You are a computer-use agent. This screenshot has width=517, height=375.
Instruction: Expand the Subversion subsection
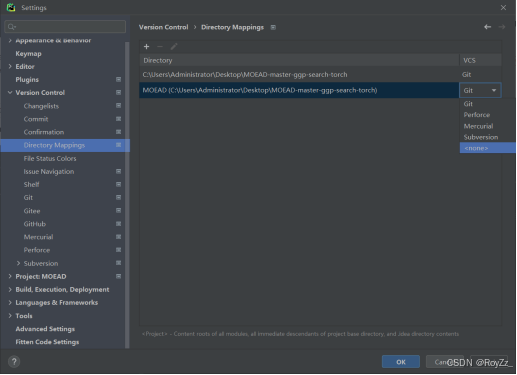(x=18, y=263)
